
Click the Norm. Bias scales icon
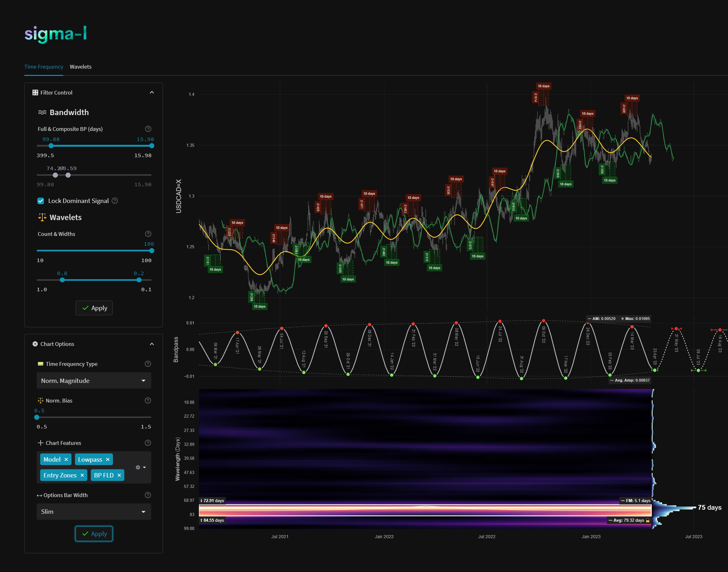pos(40,401)
